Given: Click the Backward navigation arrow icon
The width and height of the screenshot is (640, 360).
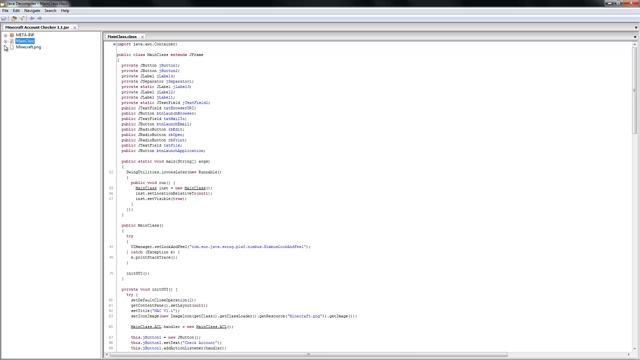Looking at the screenshot, I should click(x=32, y=18).
